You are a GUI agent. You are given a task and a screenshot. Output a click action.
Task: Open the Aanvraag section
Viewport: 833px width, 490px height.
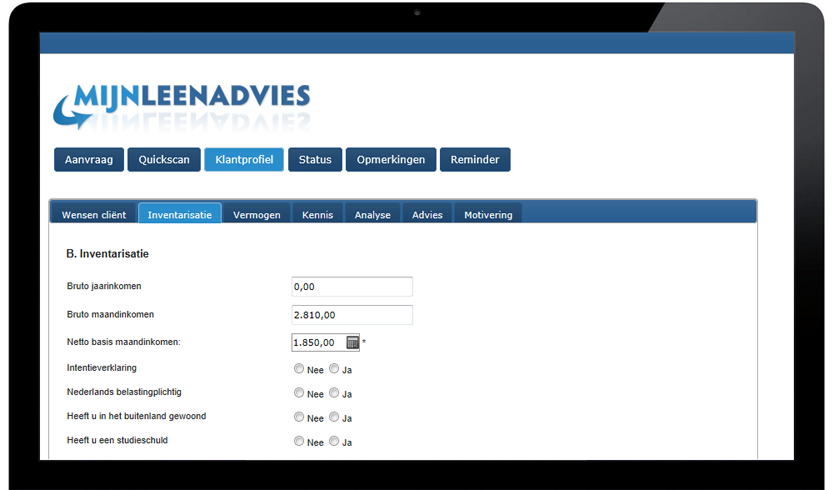pyautogui.click(x=89, y=160)
